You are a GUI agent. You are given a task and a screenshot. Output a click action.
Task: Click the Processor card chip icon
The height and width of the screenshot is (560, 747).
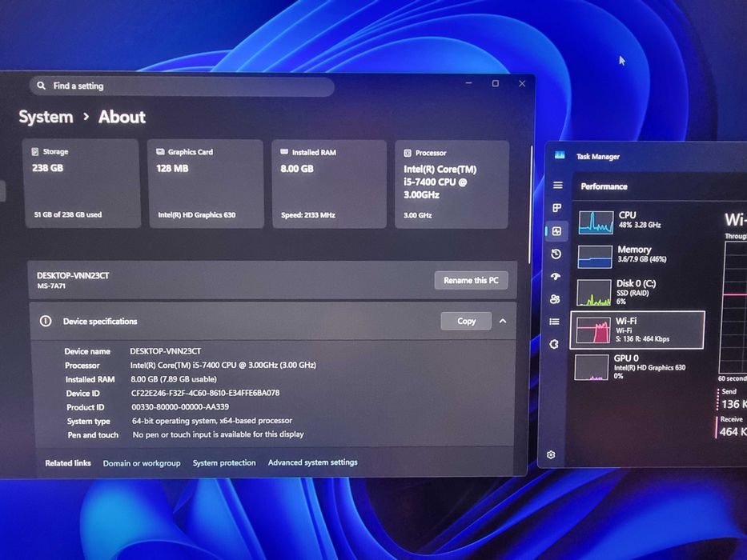408,153
